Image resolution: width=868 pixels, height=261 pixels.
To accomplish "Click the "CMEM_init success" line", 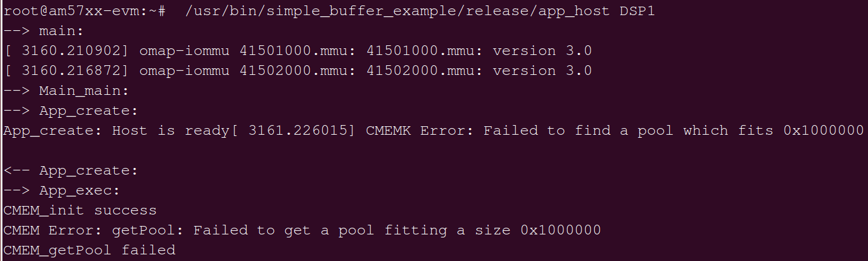I will pyautogui.click(x=80, y=210).
